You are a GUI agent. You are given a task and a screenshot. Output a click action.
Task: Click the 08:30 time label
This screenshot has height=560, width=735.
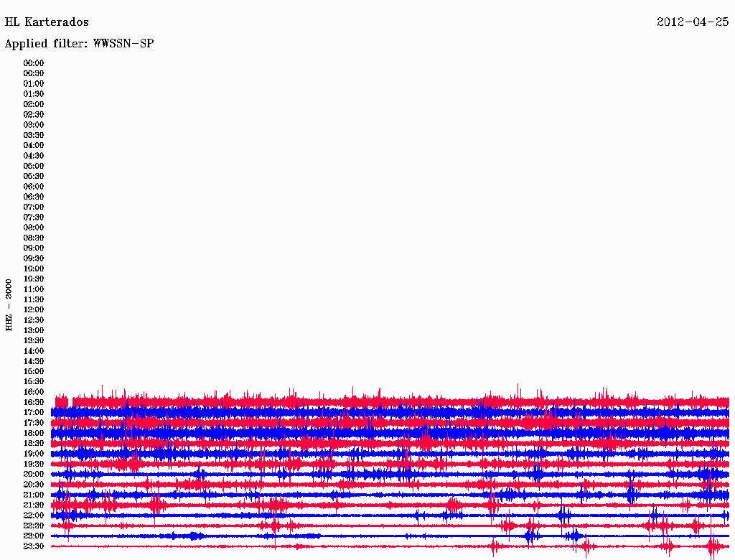(x=33, y=238)
